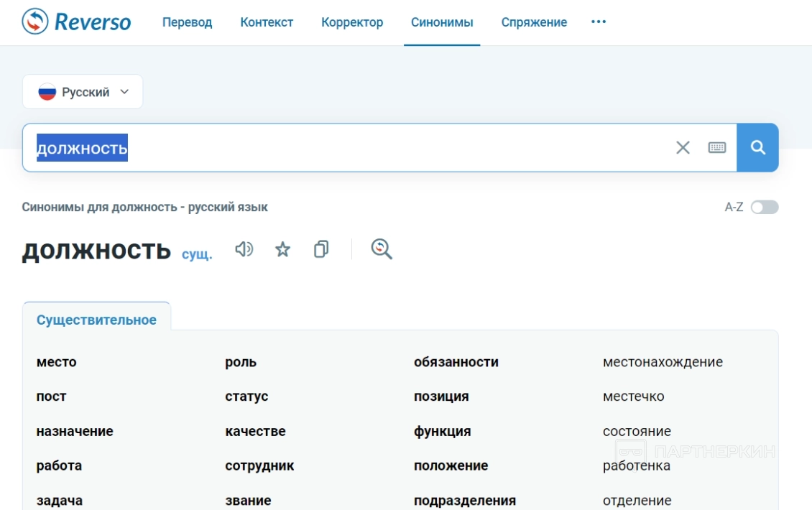Toggle the A-Z alphabetical sort switch
Viewport: 812px width, 510px height.
[x=764, y=208]
